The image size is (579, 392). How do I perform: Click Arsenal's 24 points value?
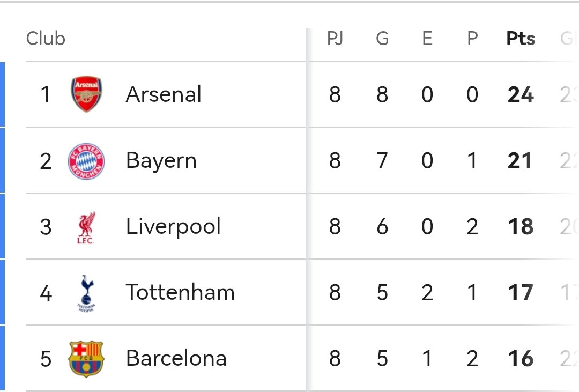pyautogui.click(x=521, y=95)
